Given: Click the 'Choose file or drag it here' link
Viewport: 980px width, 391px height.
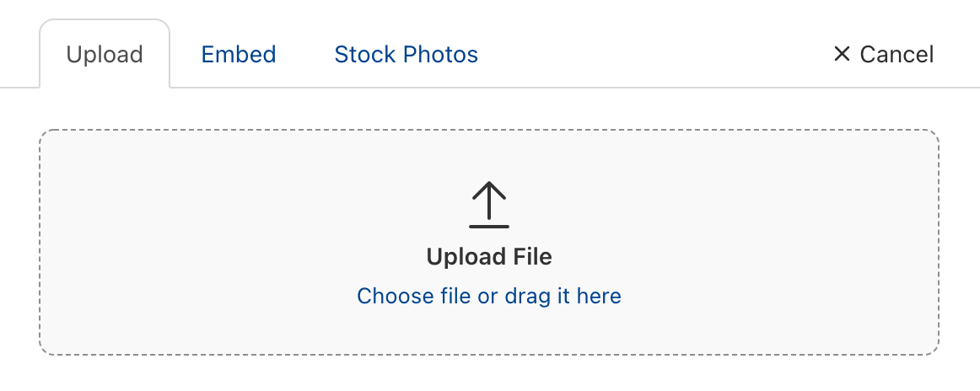Looking at the screenshot, I should tap(489, 296).
